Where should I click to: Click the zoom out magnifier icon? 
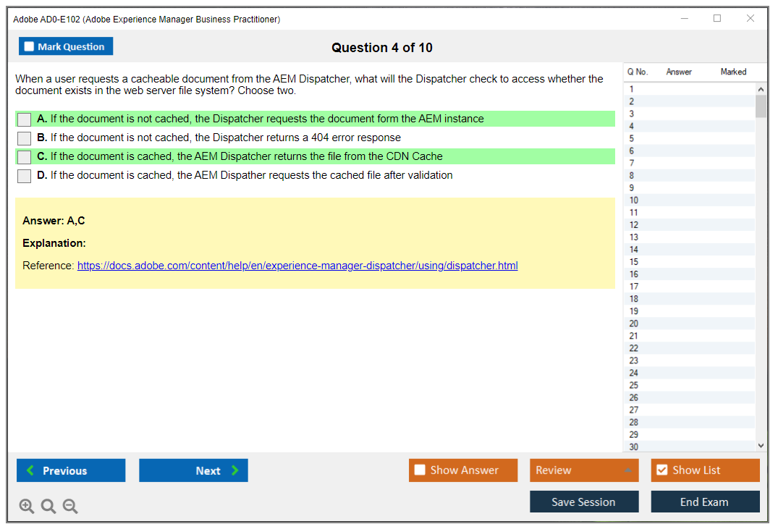[x=70, y=507]
